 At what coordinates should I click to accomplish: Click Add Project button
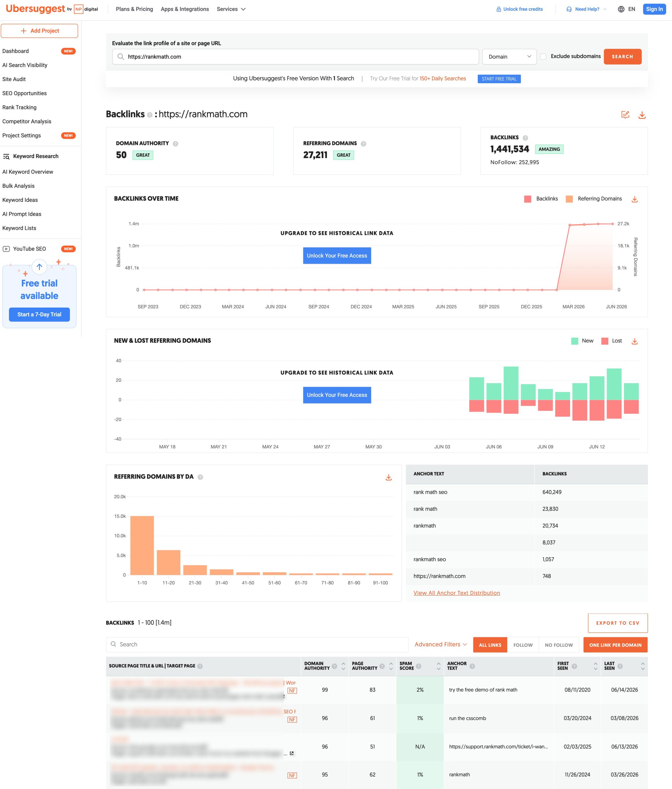[39, 31]
